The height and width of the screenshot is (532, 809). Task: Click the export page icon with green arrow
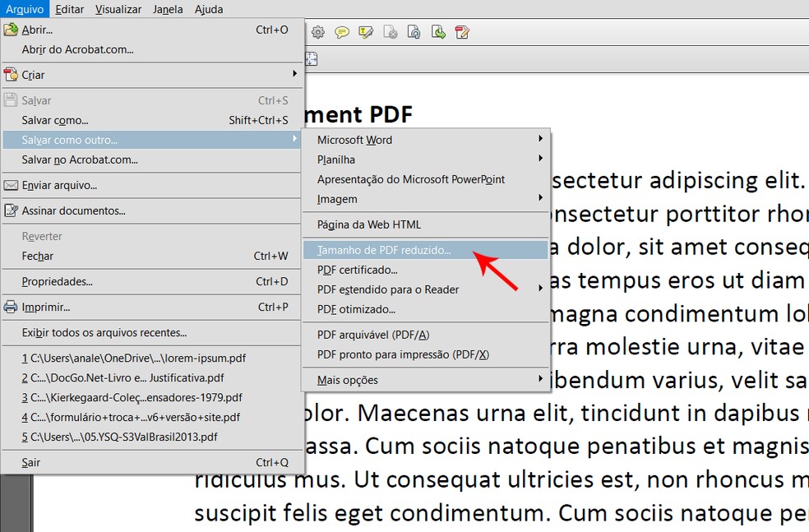pyautogui.click(x=437, y=32)
